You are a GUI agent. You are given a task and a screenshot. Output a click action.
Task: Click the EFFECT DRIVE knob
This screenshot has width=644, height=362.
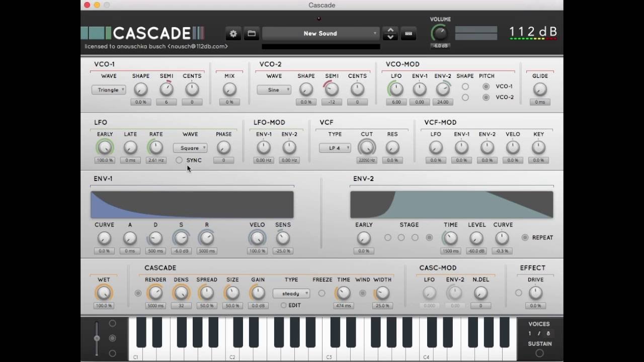click(536, 293)
